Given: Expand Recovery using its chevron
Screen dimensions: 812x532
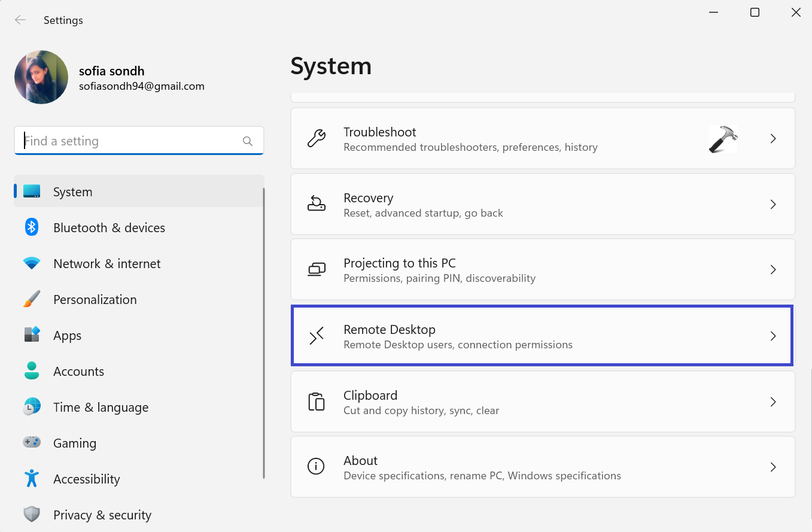Looking at the screenshot, I should [773, 204].
